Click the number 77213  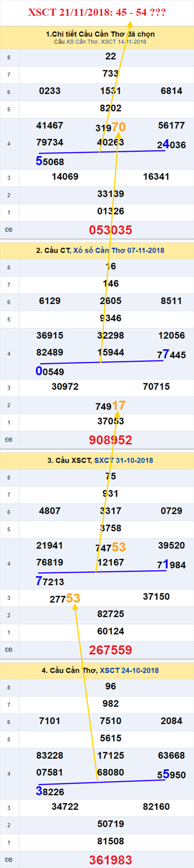[x=50, y=581]
